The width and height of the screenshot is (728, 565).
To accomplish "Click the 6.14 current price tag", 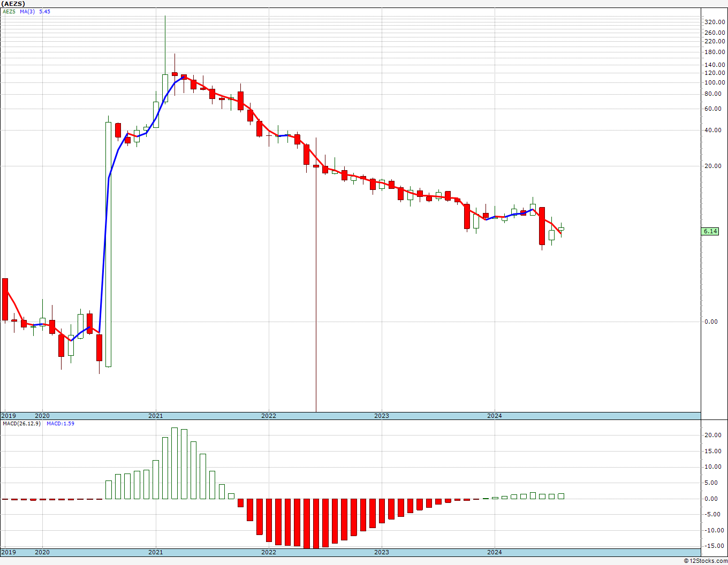I will [710, 231].
